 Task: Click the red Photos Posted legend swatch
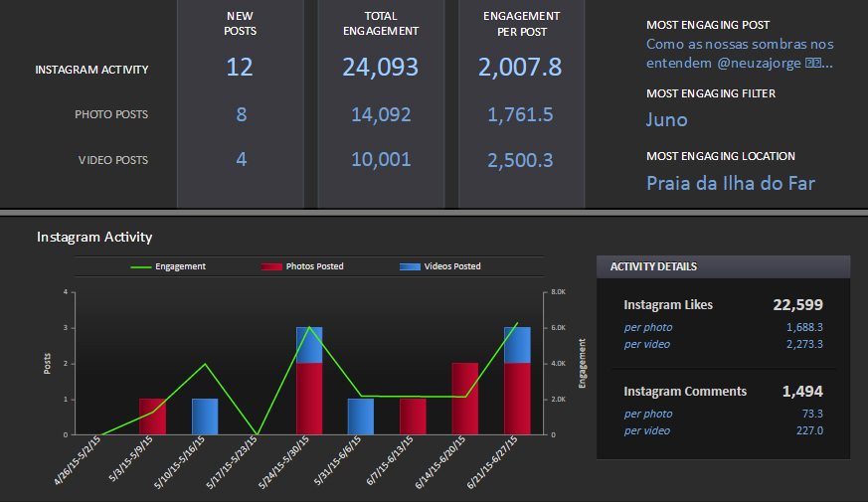(270, 266)
